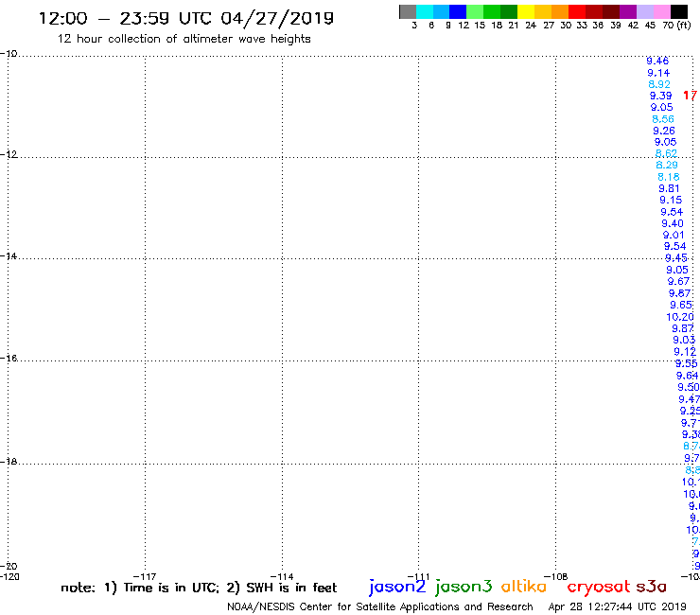
Task: Click the purple swatch labeled 42
Action: [x=628, y=11]
